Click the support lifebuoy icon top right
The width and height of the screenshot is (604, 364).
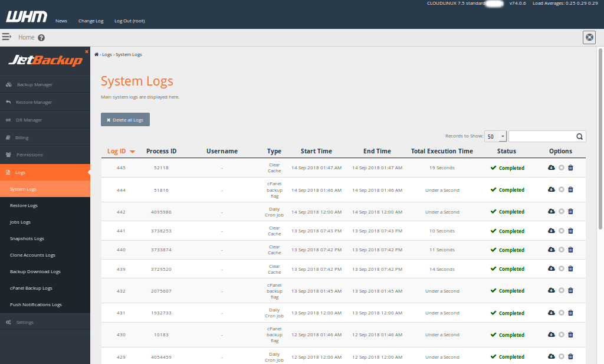pos(589,37)
